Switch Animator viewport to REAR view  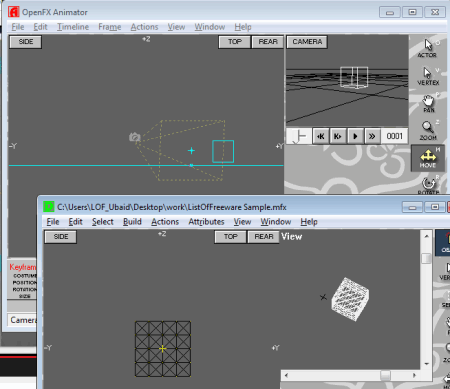tap(268, 42)
